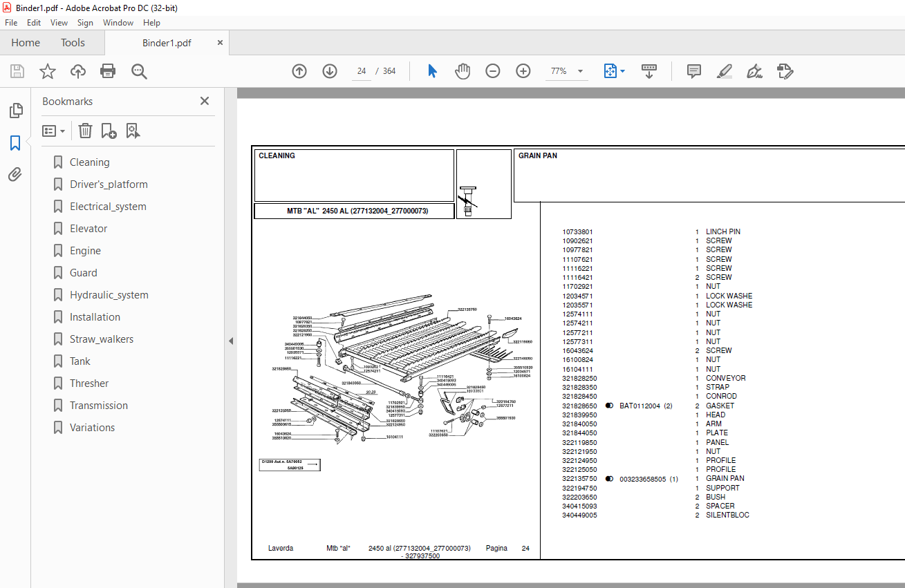Close the Binder1.pdf tab
The width and height of the screenshot is (905, 588).
(221, 42)
